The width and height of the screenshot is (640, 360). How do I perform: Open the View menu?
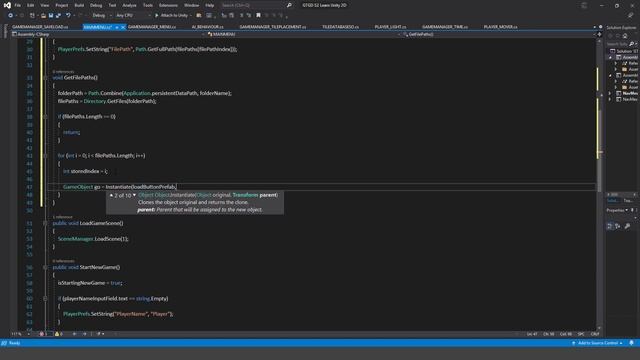tap(44, 5)
